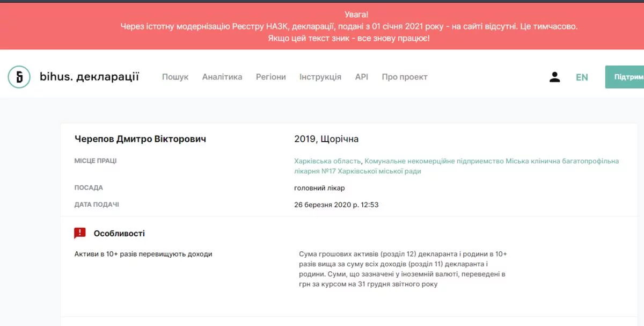Viewport: 644px width, 326px height.
Task: Open the user profile icon
Action: click(554, 77)
